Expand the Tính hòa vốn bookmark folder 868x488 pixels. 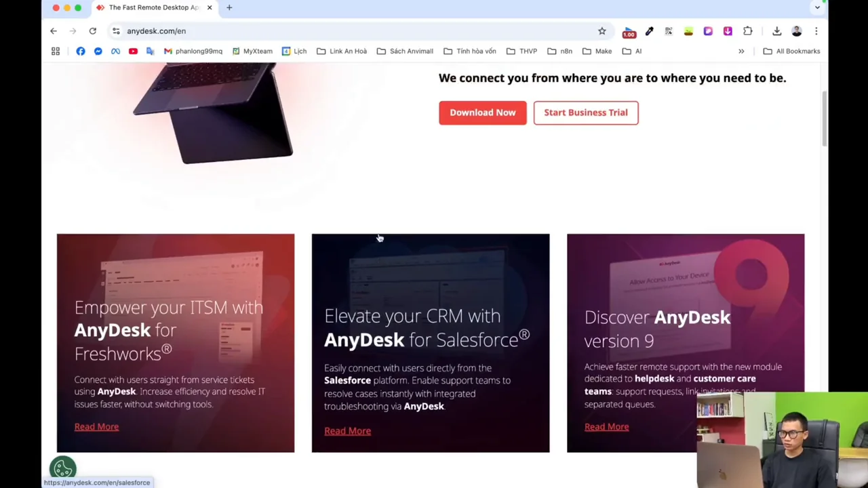pyautogui.click(x=470, y=51)
